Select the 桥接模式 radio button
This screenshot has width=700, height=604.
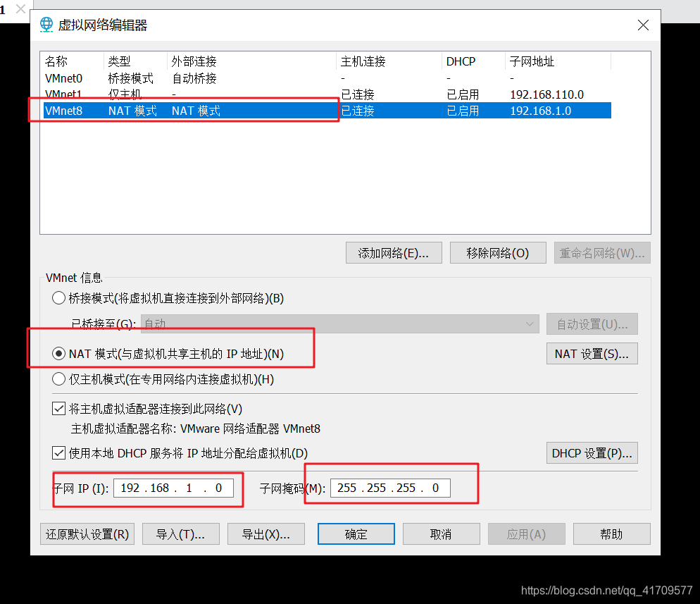coord(58,298)
